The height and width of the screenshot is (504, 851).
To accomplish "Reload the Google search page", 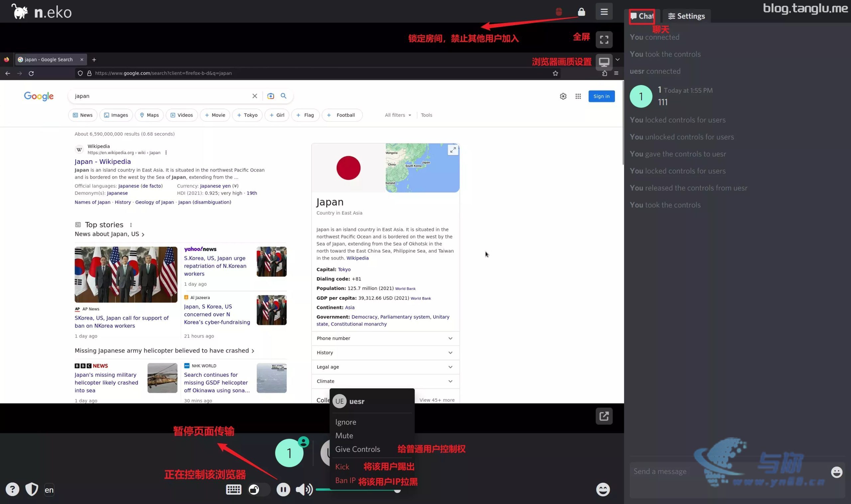I will 31,73.
